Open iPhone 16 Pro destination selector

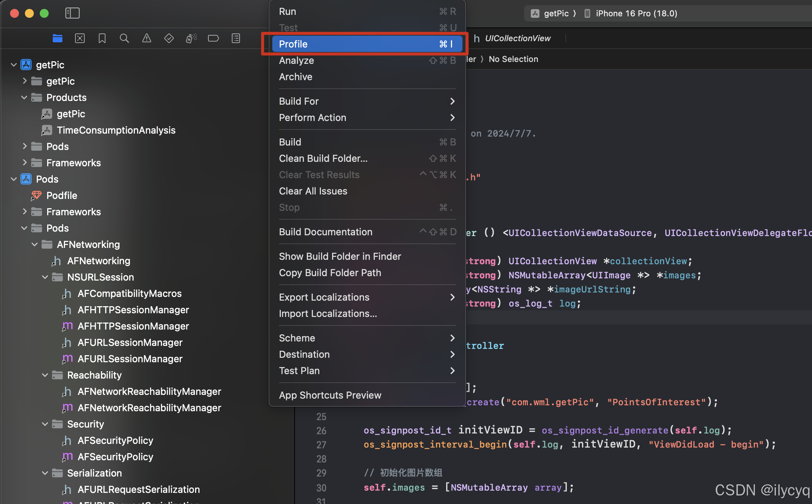pos(636,13)
